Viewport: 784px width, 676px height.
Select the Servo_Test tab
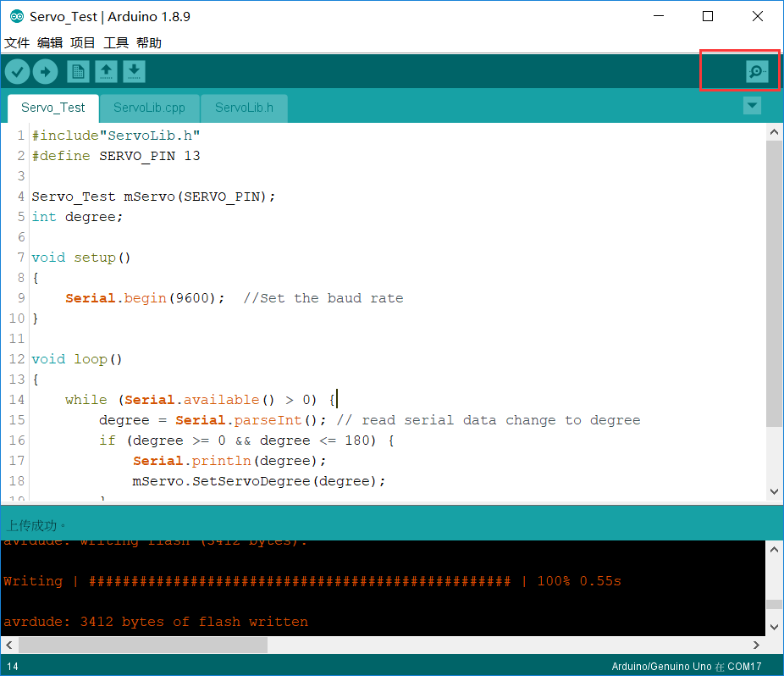coord(53,108)
